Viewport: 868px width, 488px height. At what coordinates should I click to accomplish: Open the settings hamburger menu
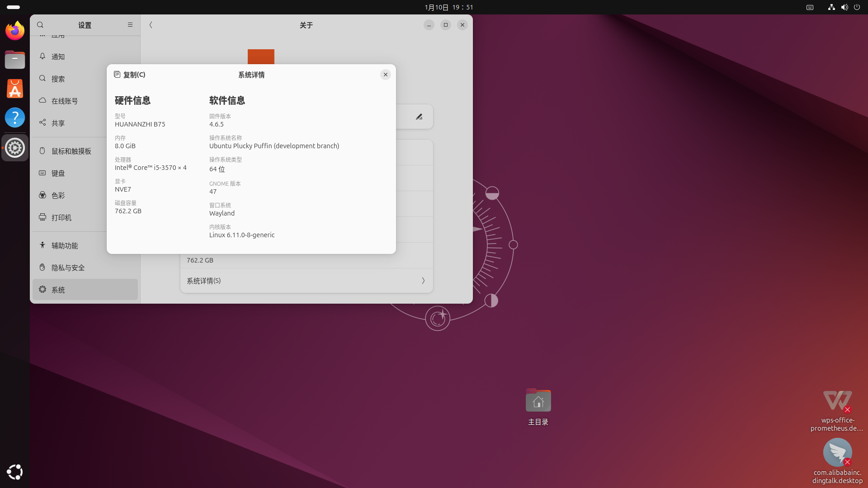tap(130, 25)
